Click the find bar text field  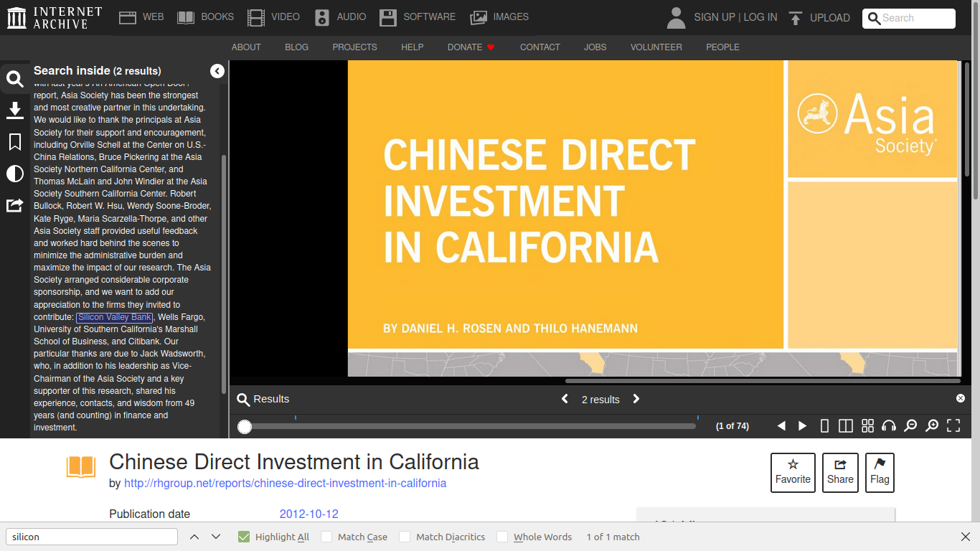(92, 537)
